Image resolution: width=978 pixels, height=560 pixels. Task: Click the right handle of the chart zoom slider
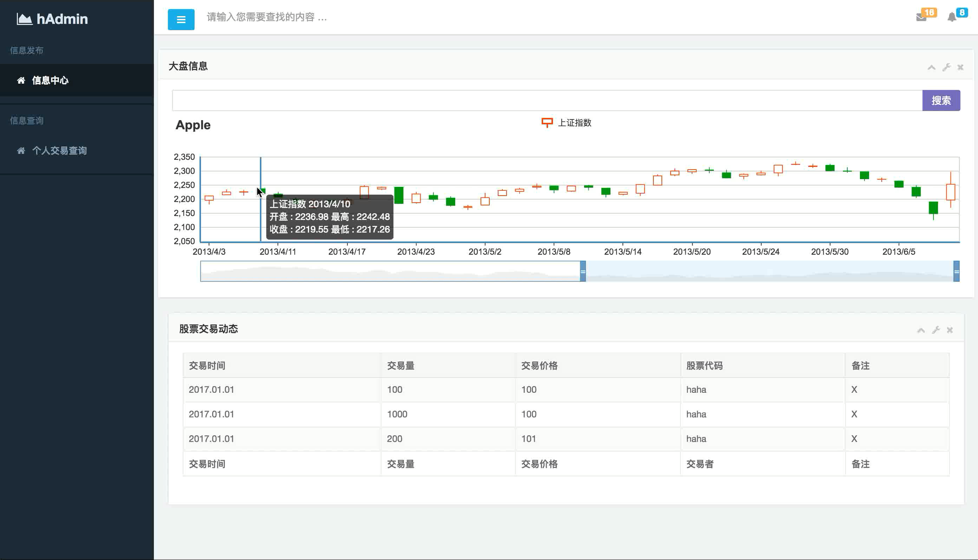(x=956, y=271)
